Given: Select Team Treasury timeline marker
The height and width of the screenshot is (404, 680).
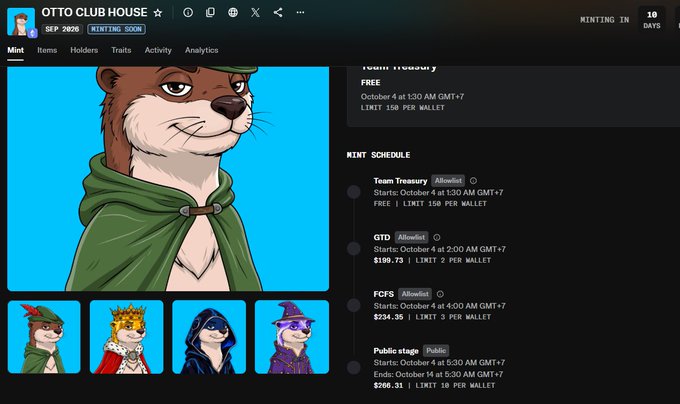Looking at the screenshot, I should tap(354, 192).
